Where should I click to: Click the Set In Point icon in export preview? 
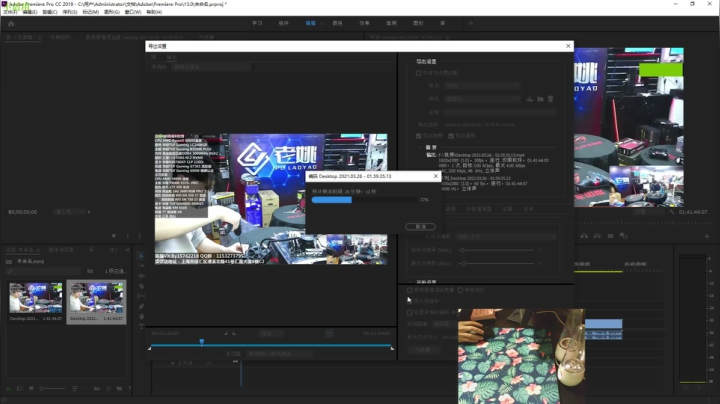[225, 333]
